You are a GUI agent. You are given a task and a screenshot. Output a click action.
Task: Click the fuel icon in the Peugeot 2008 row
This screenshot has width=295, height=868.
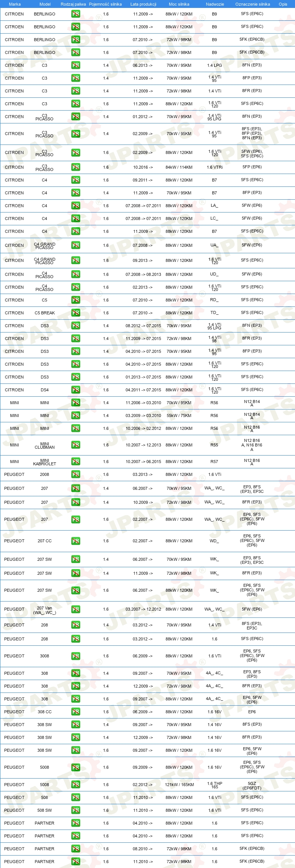pyautogui.click(x=75, y=474)
